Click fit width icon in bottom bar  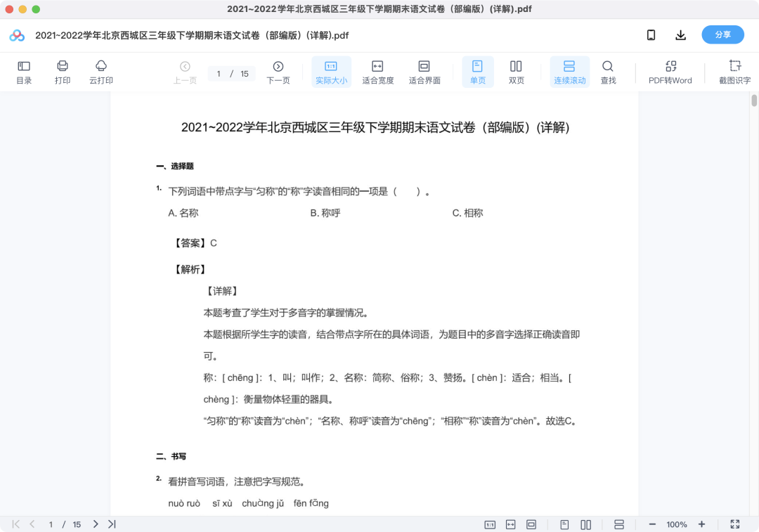click(511, 524)
